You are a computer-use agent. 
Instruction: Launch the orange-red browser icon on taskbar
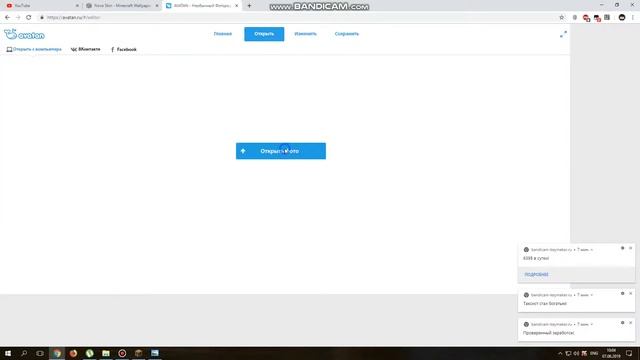tap(73, 353)
